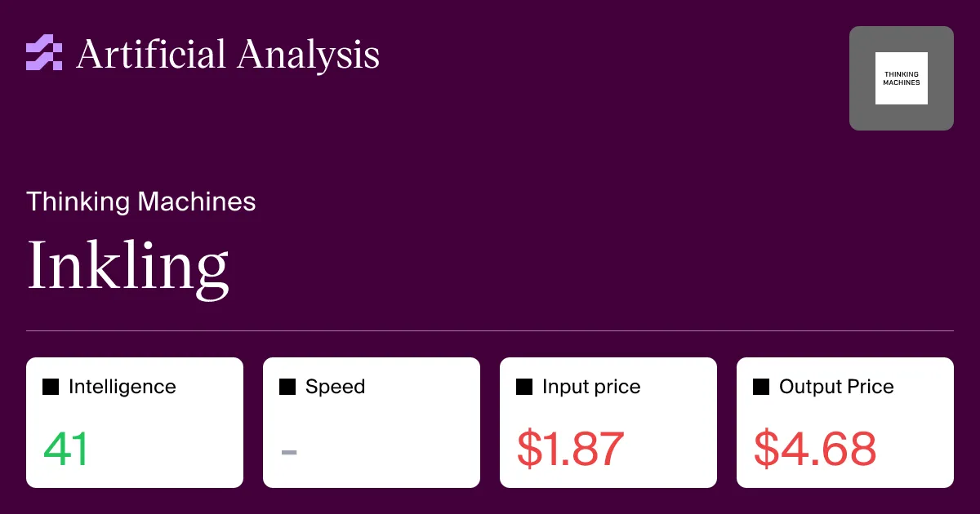This screenshot has width=980, height=514.
Task: Open the Speed metric card
Action: (372, 423)
